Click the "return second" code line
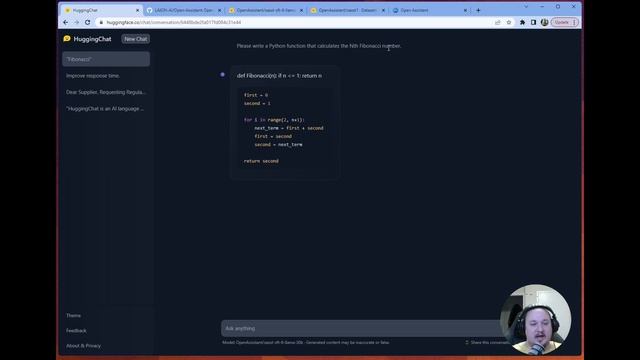The width and height of the screenshot is (640, 360). [261, 161]
